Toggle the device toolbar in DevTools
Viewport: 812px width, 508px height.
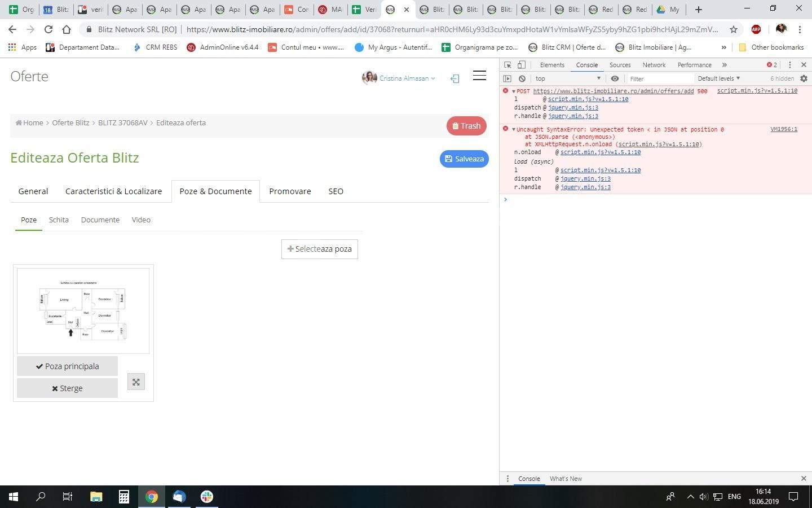(522, 65)
